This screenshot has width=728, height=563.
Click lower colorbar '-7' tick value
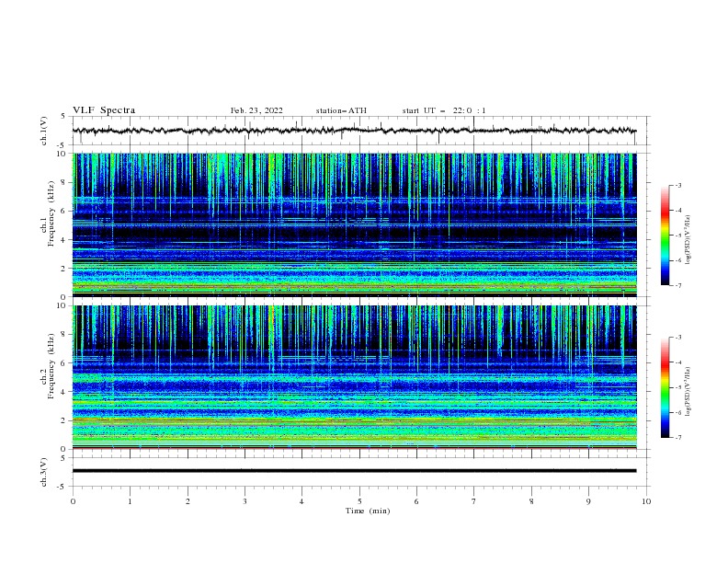677,438
